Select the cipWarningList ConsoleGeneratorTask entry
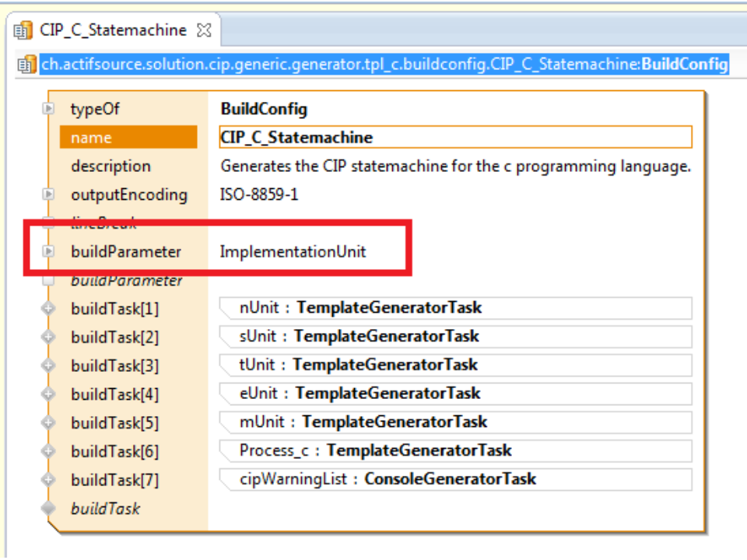747x560 pixels. (x=388, y=479)
